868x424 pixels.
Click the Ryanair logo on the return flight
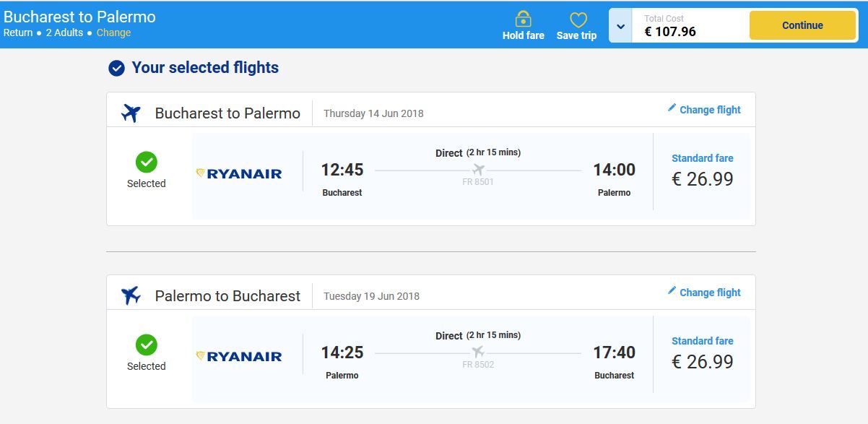(239, 356)
